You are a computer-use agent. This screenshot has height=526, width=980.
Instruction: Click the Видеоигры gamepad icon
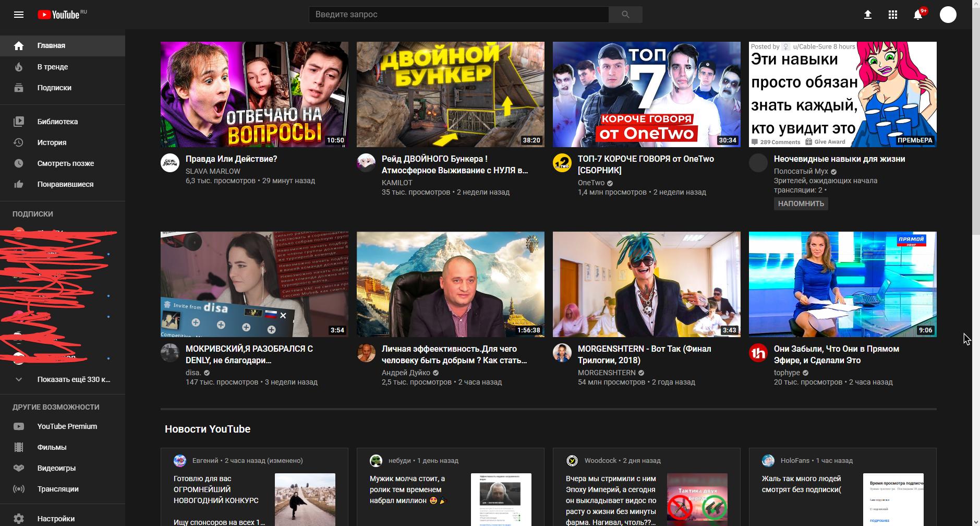tap(19, 468)
